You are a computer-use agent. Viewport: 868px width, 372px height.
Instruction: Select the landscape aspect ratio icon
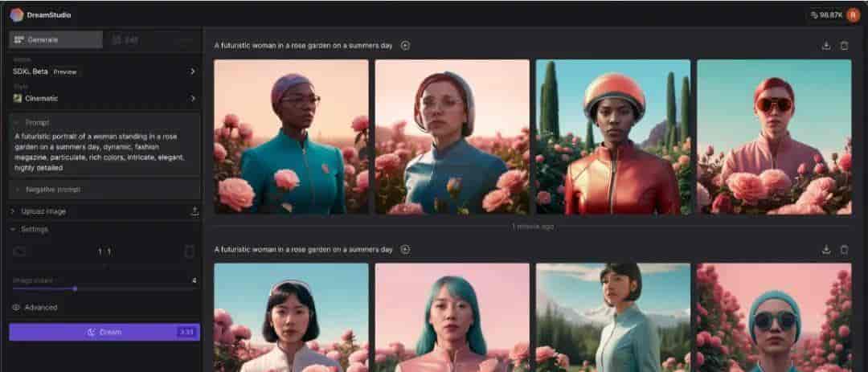point(19,251)
